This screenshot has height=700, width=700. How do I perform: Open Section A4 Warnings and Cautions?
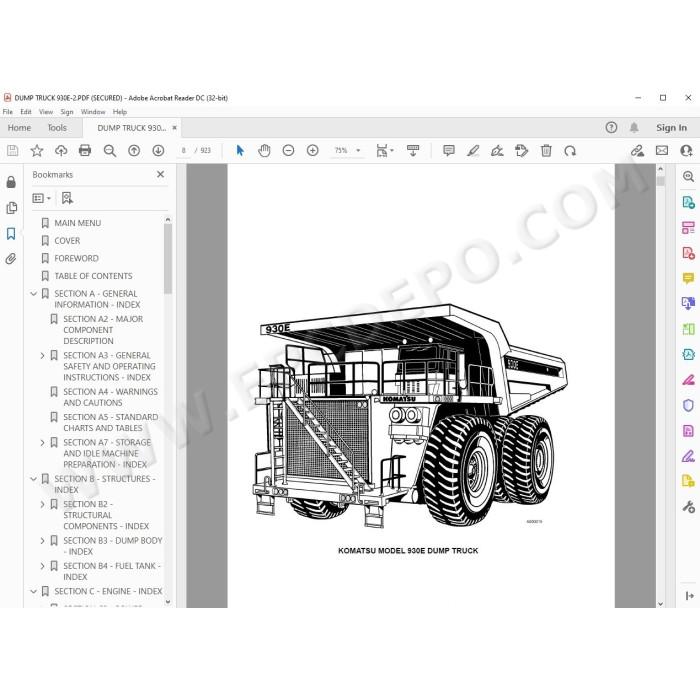[110, 397]
